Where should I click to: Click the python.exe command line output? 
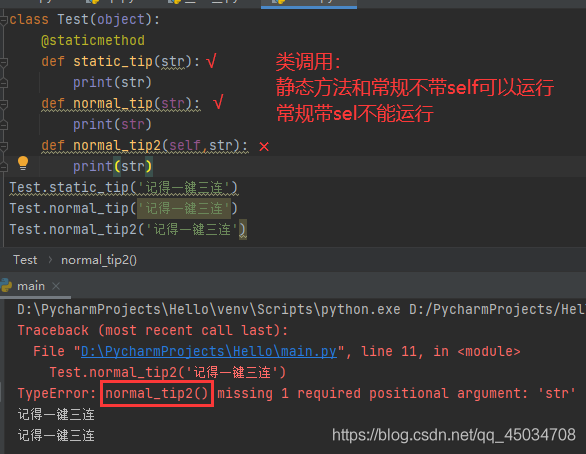coord(301,309)
